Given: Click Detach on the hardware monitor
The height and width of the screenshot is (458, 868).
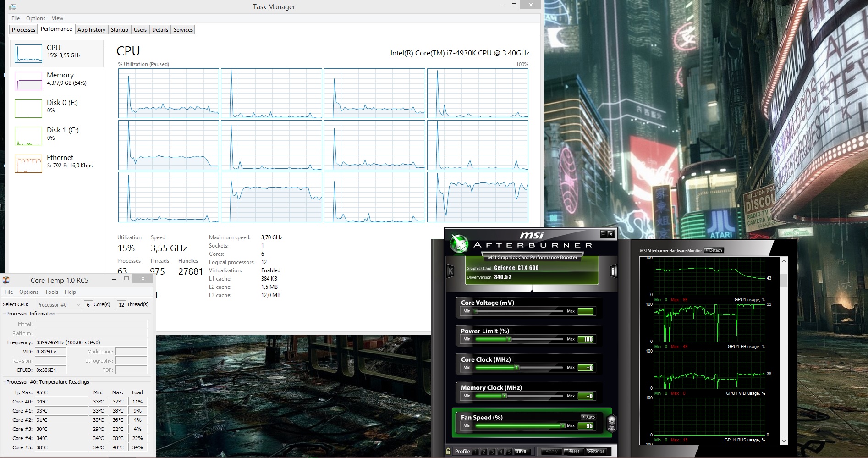Looking at the screenshot, I should point(714,250).
